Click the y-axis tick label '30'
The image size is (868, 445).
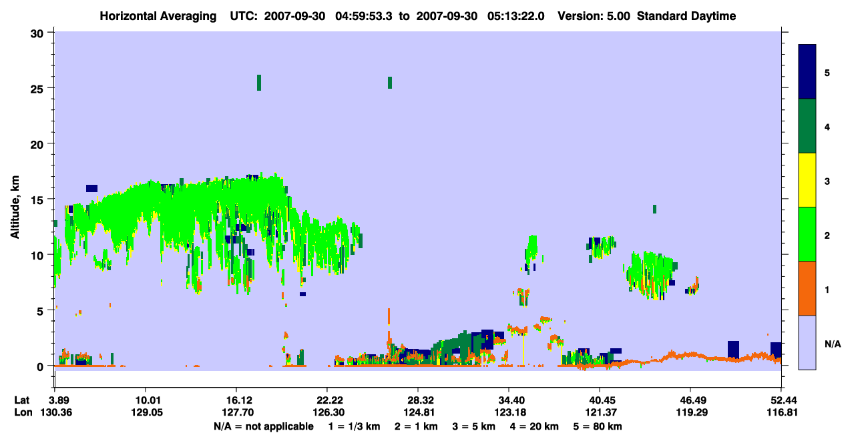tap(39, 33)
